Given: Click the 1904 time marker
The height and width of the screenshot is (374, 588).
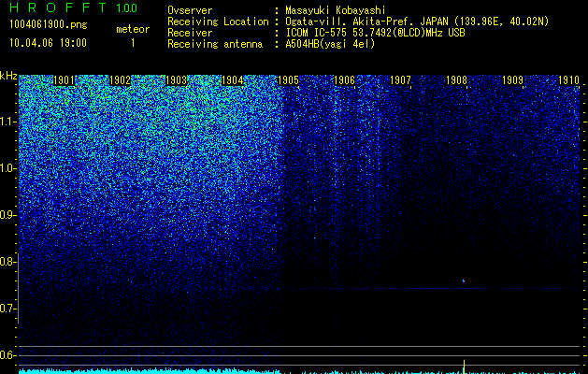Looking at the screenshot, I should pyautogui.click(x=232, y=80).
